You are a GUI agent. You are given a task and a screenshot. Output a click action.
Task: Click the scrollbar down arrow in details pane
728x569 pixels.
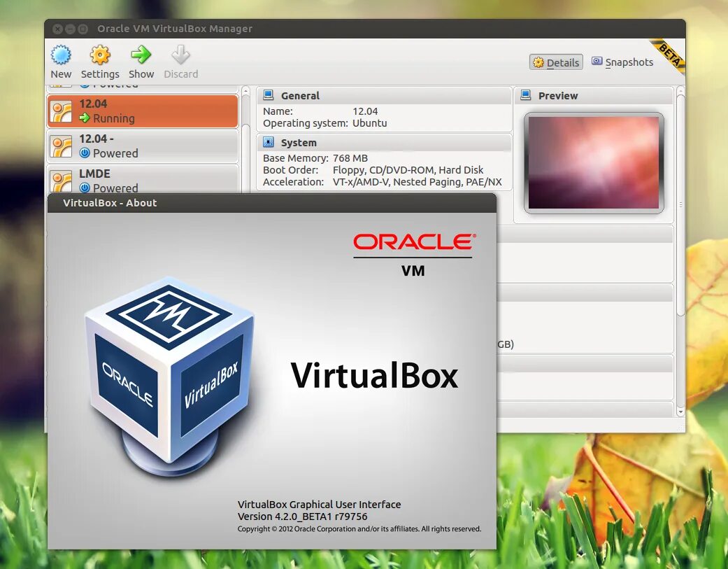click(x=680, y=412)
